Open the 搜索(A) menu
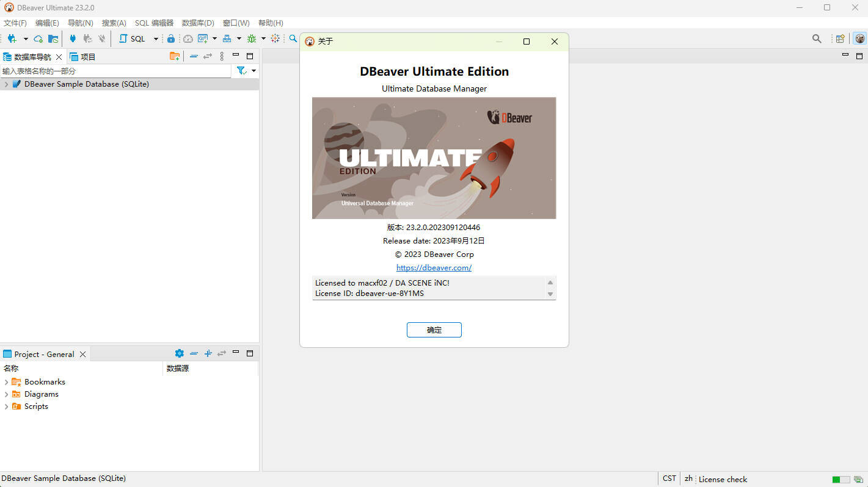This screenshot has height=487, width=868. point(114,23)
